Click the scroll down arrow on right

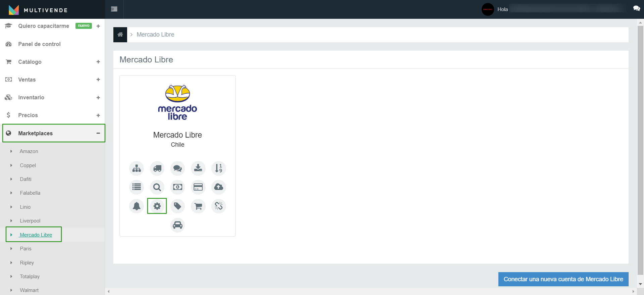pos(640,284)
